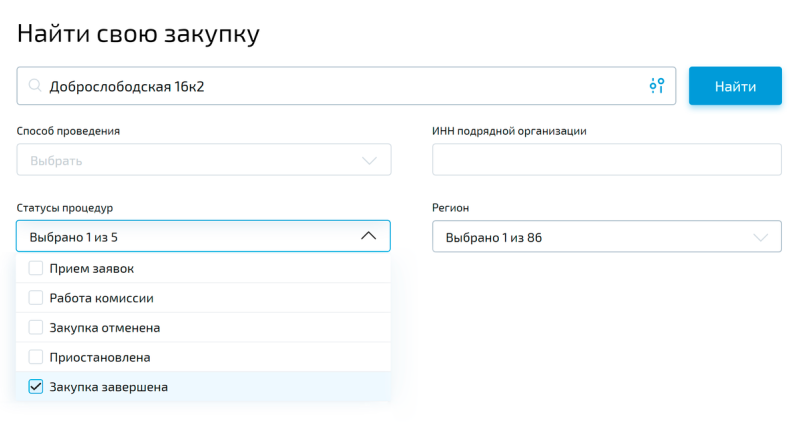Open the Регион dropdown Выбрано 1 из 86
The height and width of the screenshot is (431, 800).
click(607, 236)
